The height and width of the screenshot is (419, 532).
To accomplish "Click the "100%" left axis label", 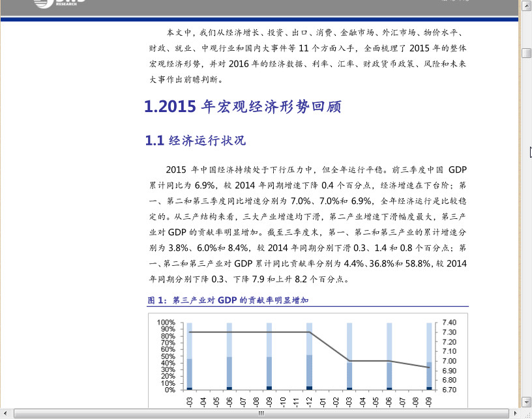I will pos(166,322).
